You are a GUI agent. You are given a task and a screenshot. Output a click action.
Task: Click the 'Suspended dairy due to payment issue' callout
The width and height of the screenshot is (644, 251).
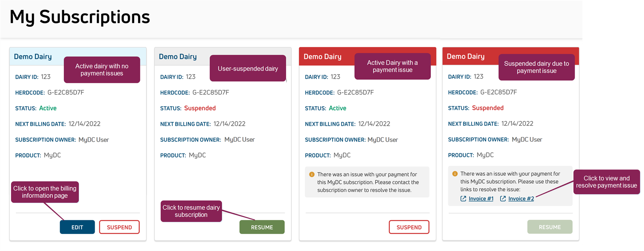[536, 67]
